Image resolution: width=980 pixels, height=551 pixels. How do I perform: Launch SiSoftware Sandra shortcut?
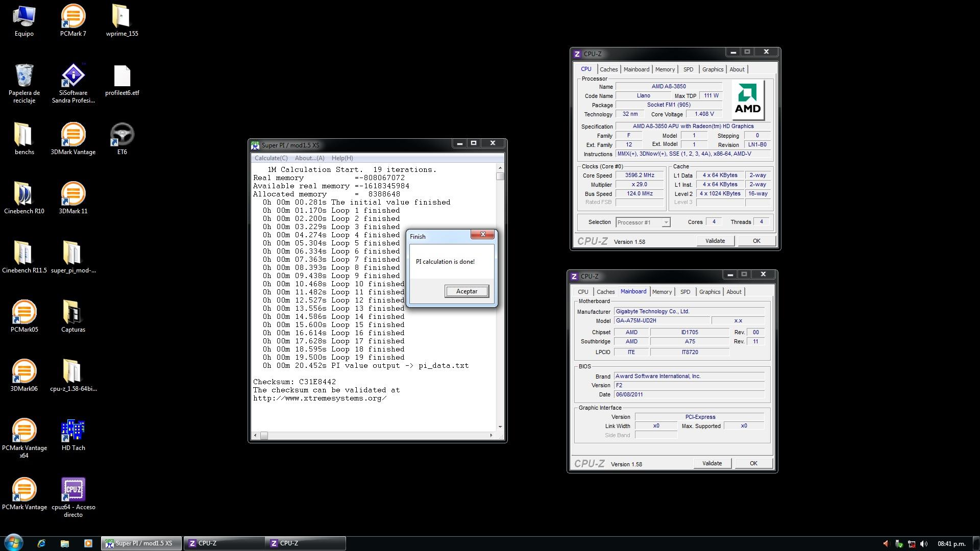click(x=73, y=84)
